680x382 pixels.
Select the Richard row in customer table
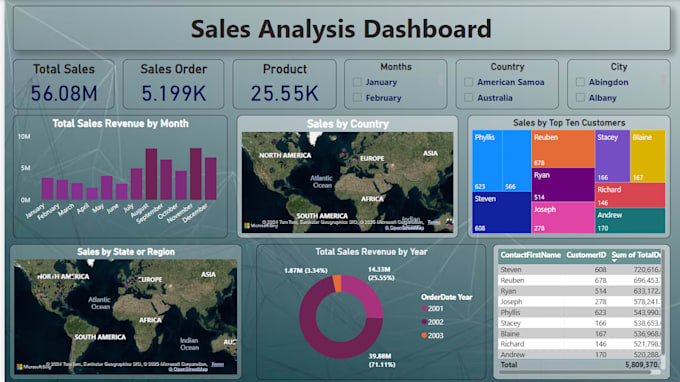point(580,344)
